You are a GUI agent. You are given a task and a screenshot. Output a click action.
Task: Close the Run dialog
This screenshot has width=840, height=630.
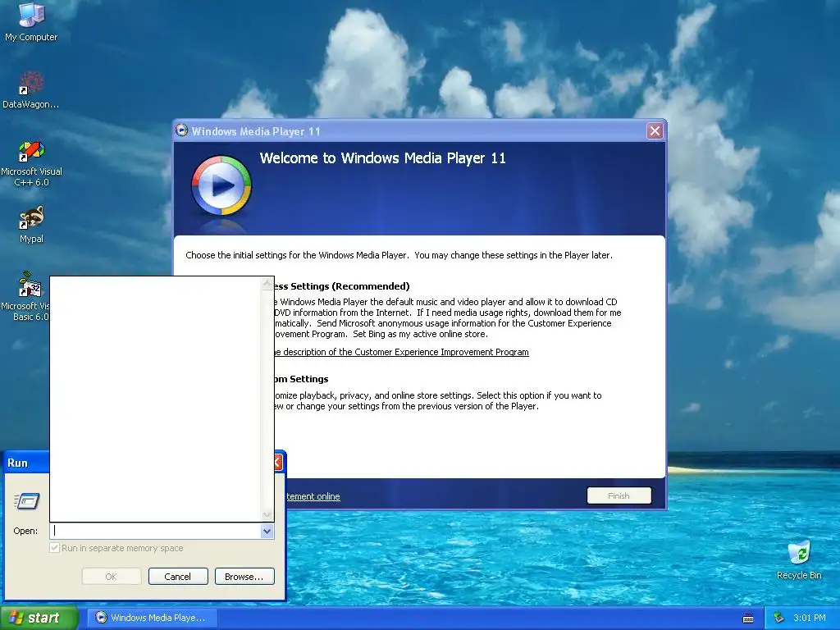(278, 463)
